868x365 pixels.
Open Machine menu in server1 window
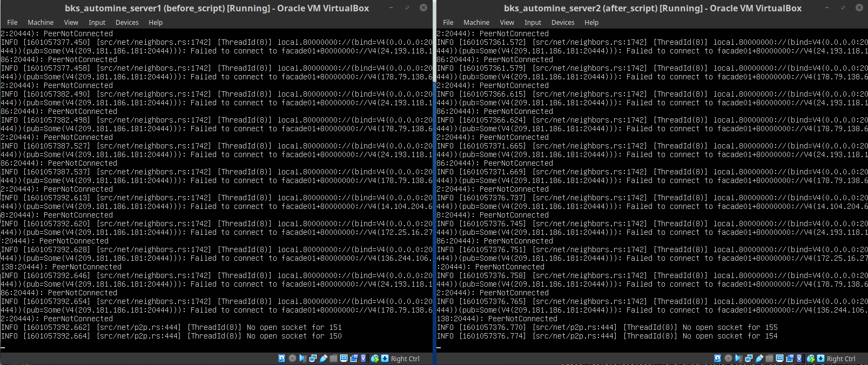coord(41,23)
